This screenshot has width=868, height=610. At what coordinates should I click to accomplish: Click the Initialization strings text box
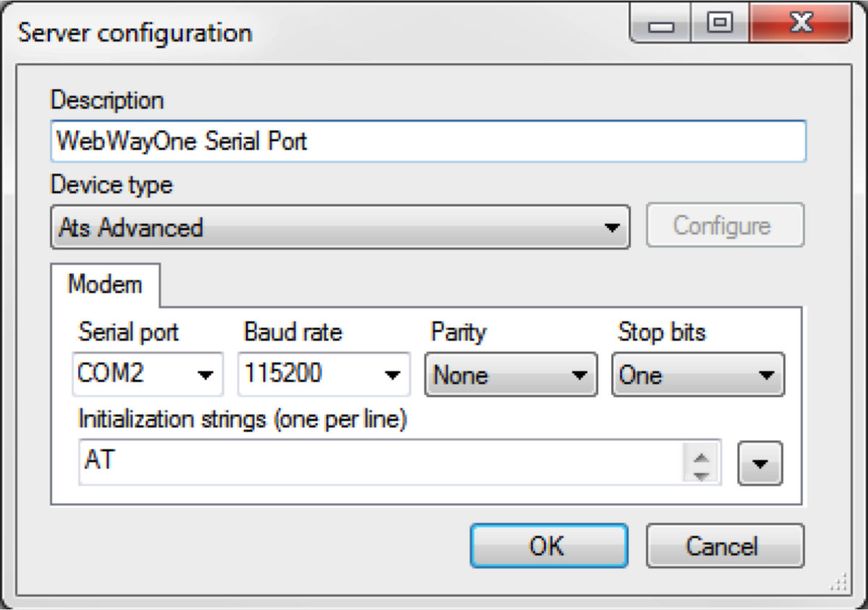[380, 461]
